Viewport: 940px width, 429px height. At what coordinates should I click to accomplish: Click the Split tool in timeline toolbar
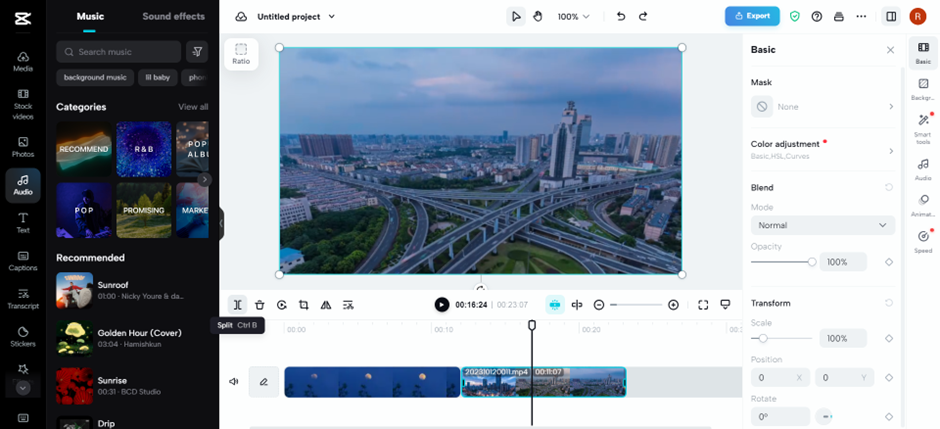[x=237, y=305]
